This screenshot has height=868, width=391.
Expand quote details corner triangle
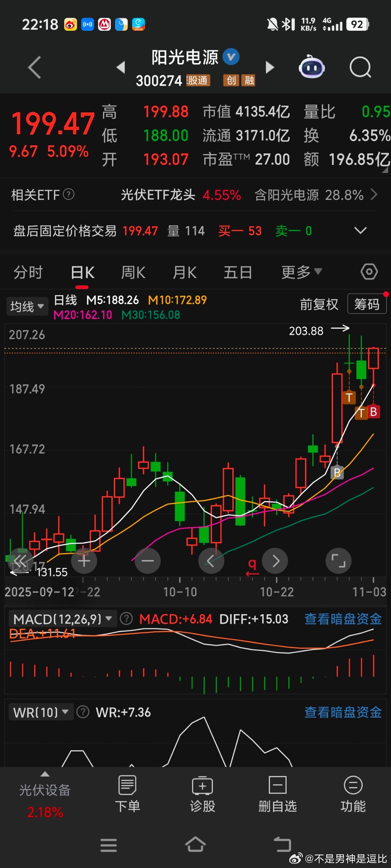tap(385, 170)
